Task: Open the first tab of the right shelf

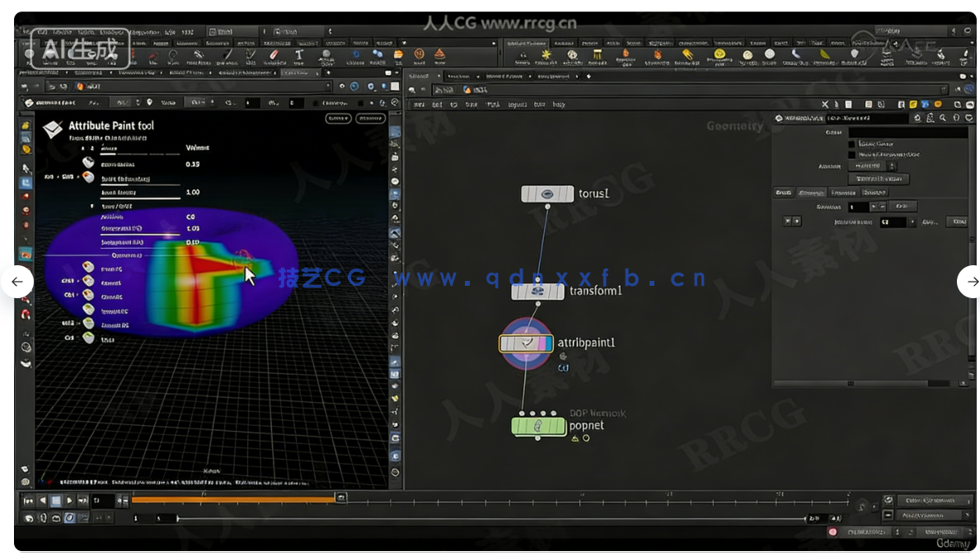Action: [524, 44]
